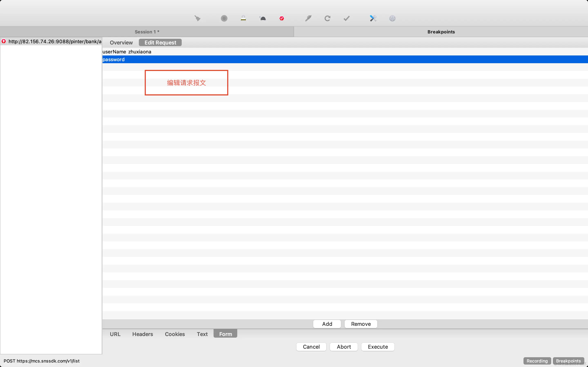Click the broom clear session icon
Viewport: 588px width, 367px height.
197,18
